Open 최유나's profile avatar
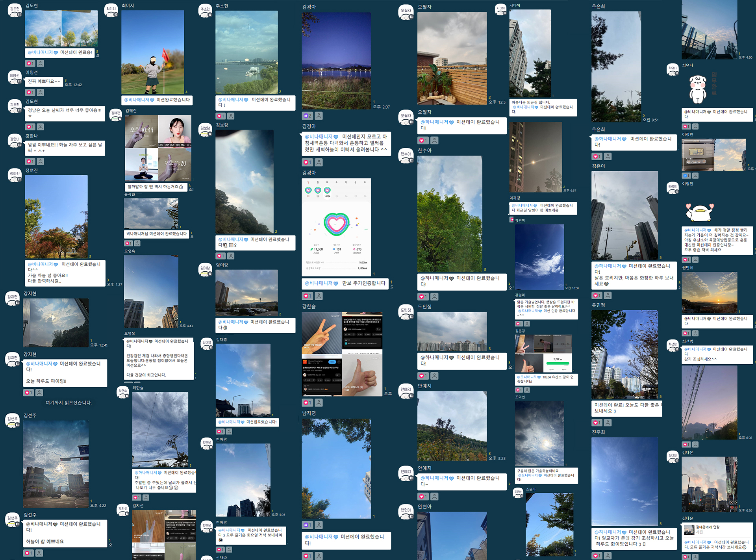The image size is (756, 560). point(673,70)
